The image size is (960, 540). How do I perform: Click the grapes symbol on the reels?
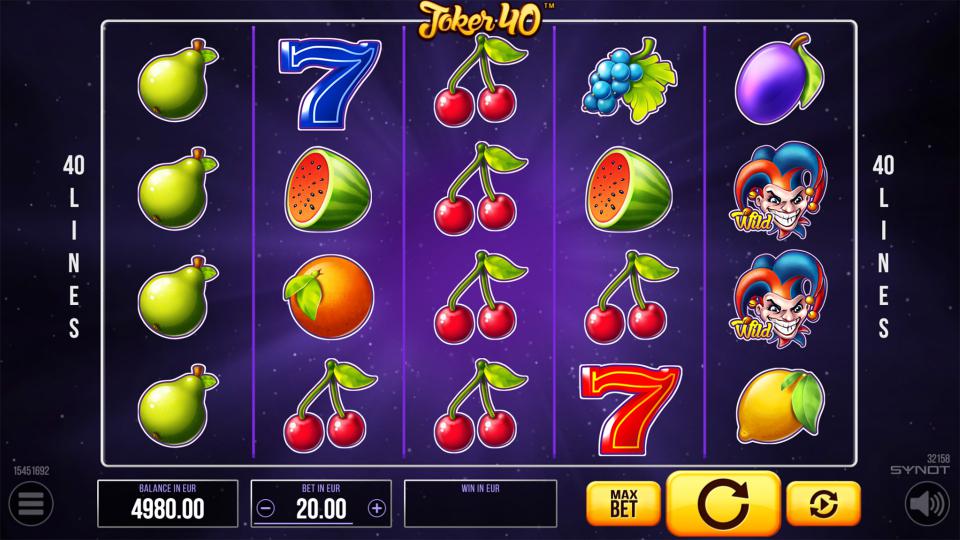[x=629, y=80]
